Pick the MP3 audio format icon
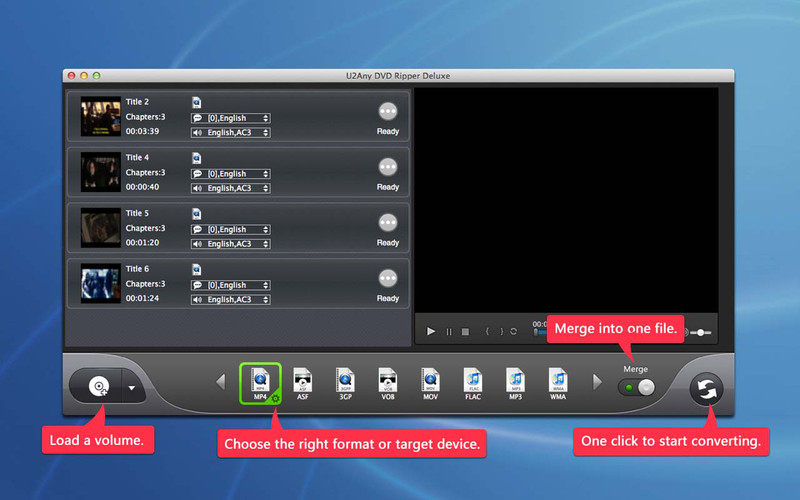The image size is (800, 500). point(515,384)
